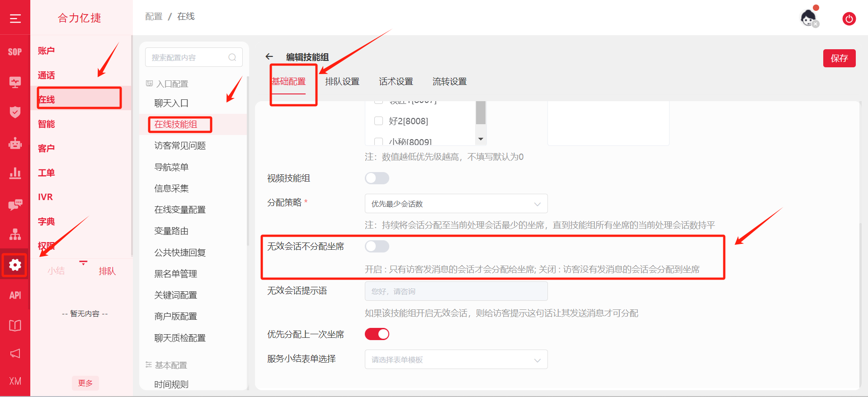Open the 访客常见问题 menu item

click(x=180, y=145)
